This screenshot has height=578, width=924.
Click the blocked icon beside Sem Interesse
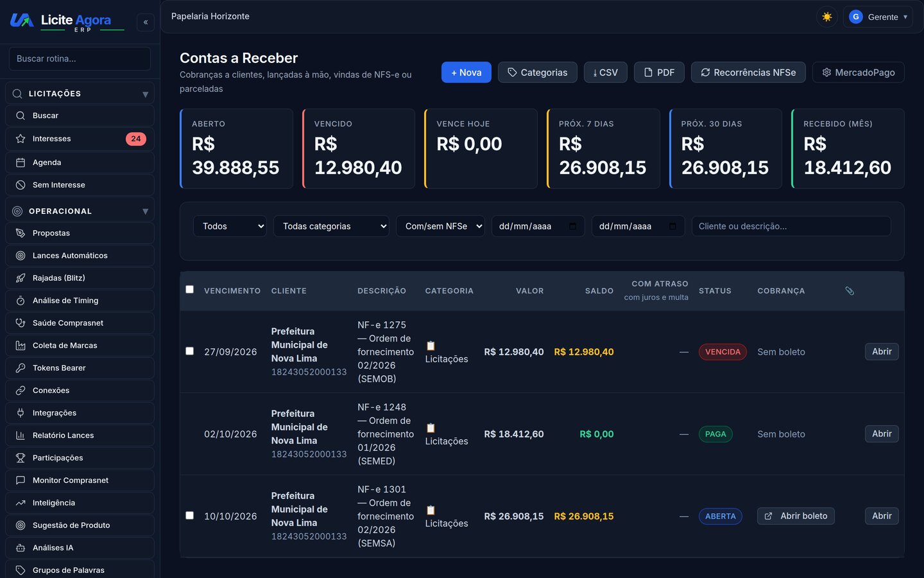[21, 185]
